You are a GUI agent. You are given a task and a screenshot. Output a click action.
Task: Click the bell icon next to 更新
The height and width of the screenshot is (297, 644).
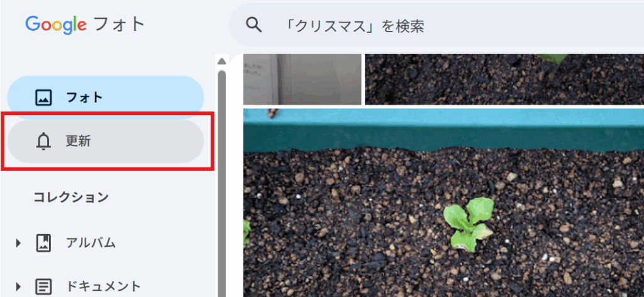[x=43, y=142]
